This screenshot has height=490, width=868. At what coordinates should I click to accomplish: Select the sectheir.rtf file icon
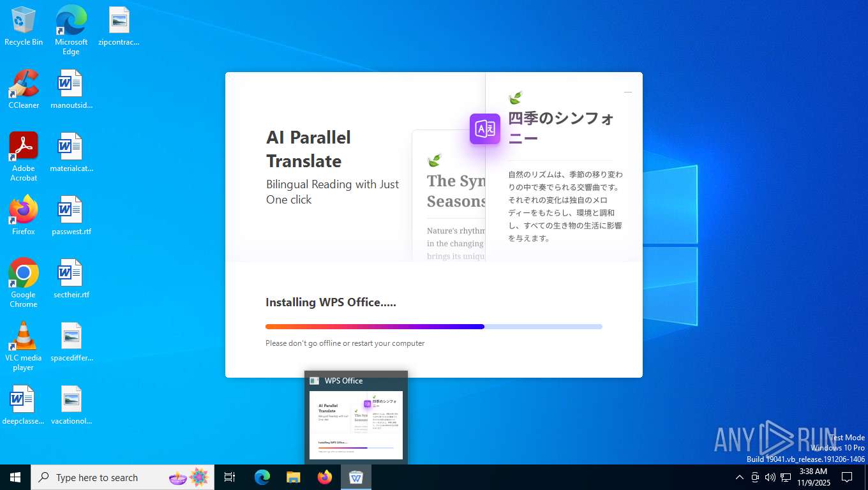[x=71, y=279]
